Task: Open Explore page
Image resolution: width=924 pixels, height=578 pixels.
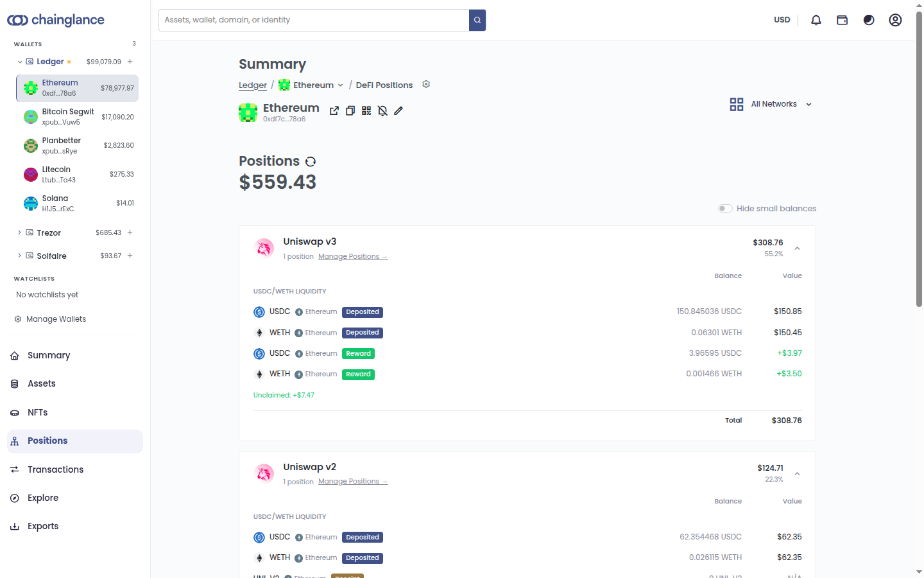Action: (75, 498)
